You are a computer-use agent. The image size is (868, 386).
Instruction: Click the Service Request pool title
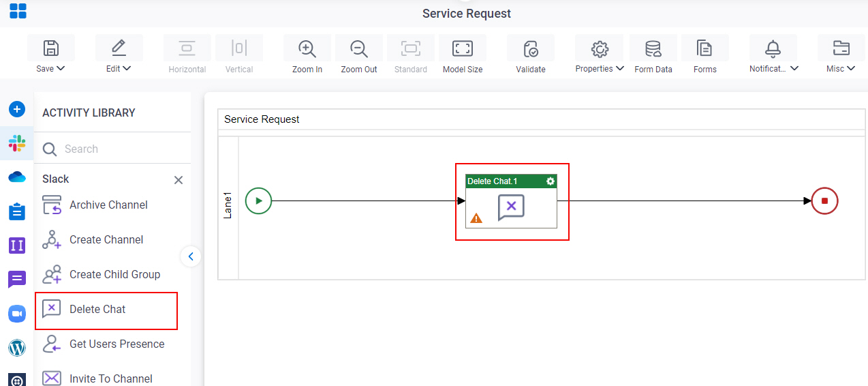pos(262,119)
